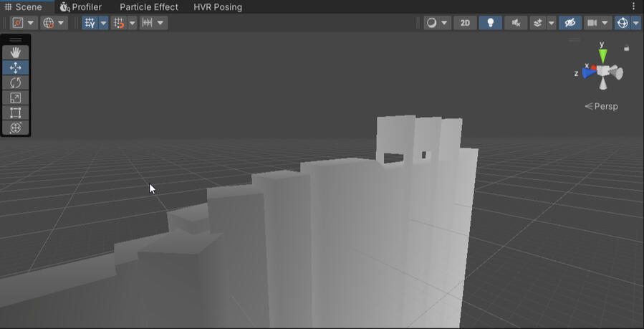Viewport: 644px width, 329px height.
Task: Toggle scene audio mute icon
Action: 515,23
